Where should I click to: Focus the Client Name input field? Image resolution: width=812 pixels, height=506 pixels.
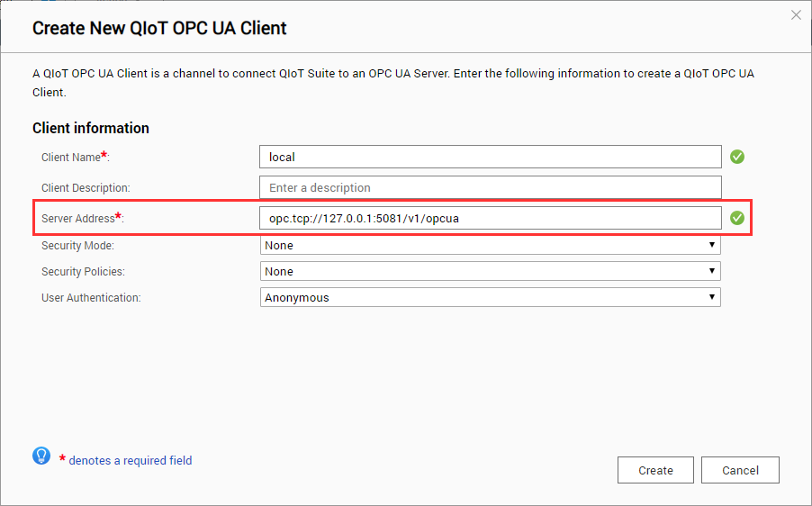pyautogui.click(x=490, y=157)
